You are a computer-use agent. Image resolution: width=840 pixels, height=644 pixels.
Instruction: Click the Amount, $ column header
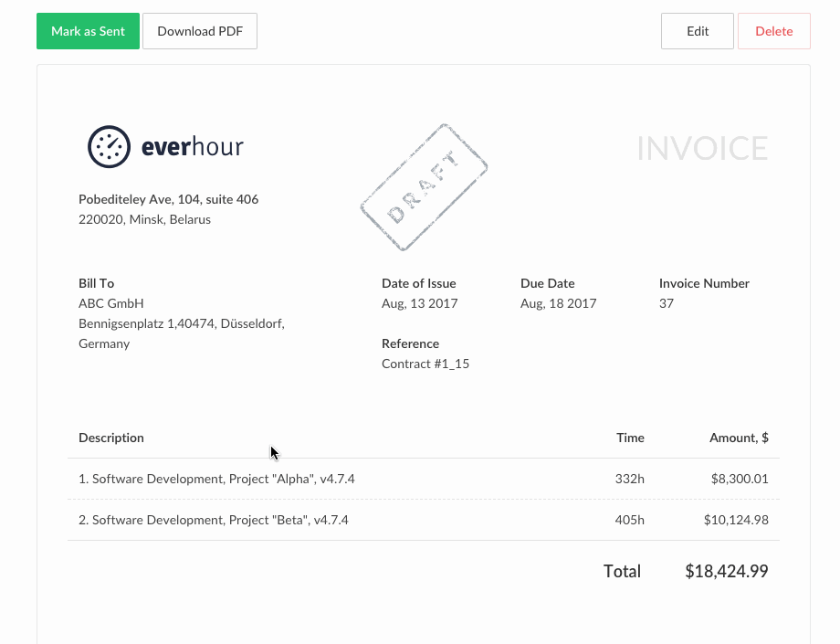pyautogui.click(x=739, y=438)
